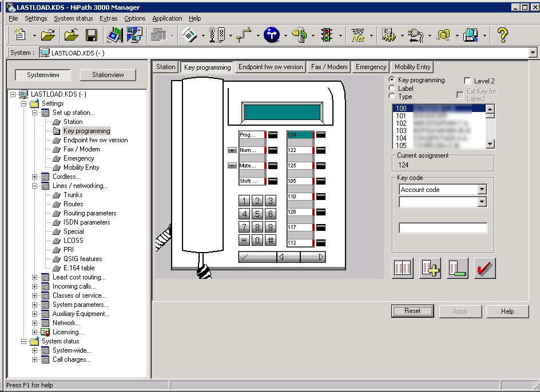540x392 pixels.
Task: Select station 103 in the list
Action: (x=438, y=130)
